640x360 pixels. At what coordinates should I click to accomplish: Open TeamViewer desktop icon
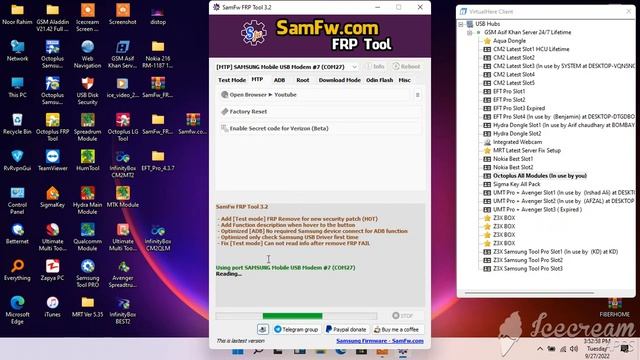tap(52, 160)
